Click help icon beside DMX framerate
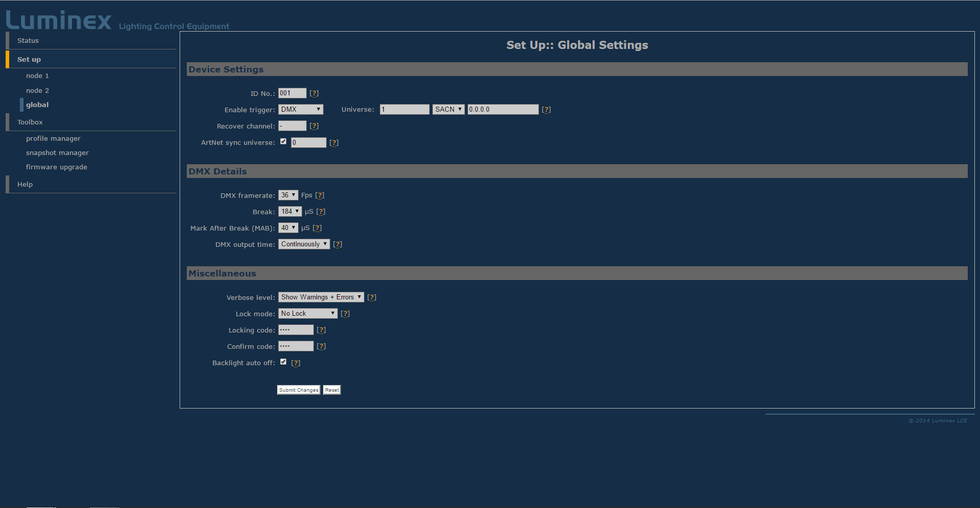 click(x=320, y=195)
